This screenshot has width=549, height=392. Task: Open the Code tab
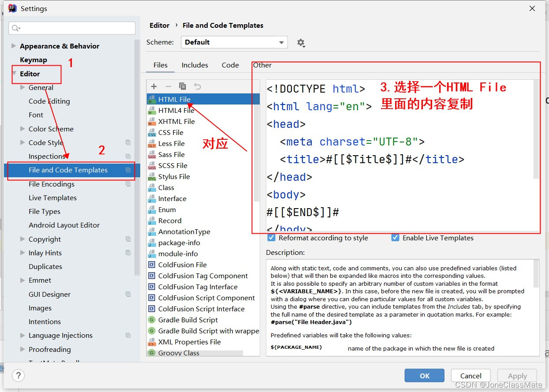pyautogui.click(x=230, y=65)
